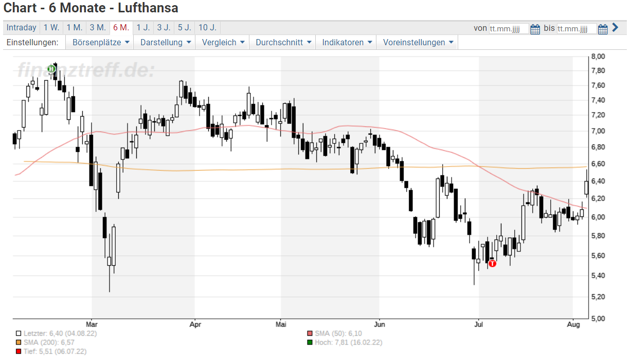Click the 5,00 price axis label

point(598,319)
